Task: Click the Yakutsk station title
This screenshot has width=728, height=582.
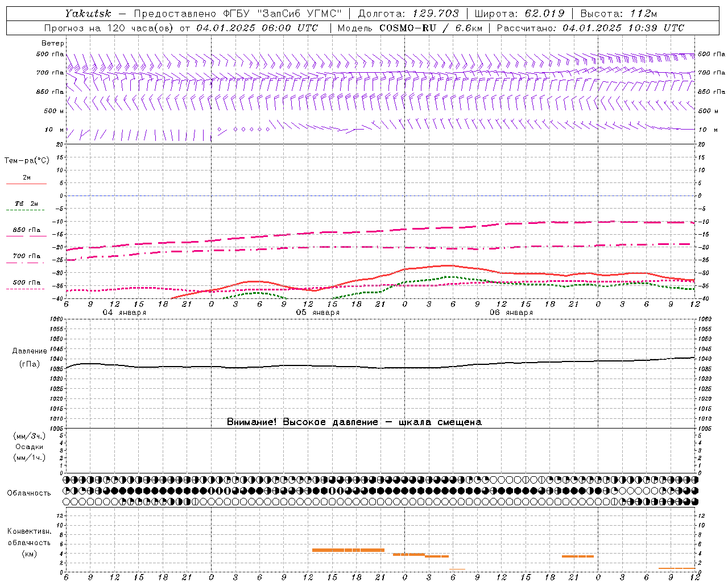Action: pos(88,14)
